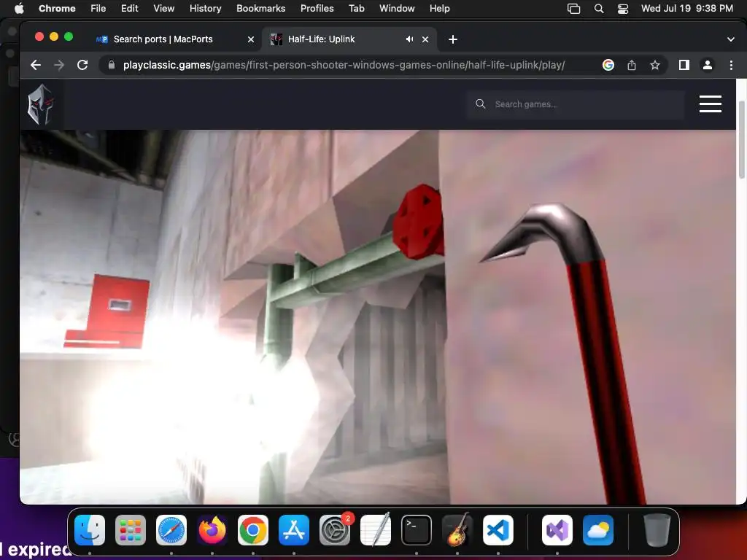Viewport: 747px width, 560px height.
Task: Open Control Center in menu bar
Action: pos(623,9)
